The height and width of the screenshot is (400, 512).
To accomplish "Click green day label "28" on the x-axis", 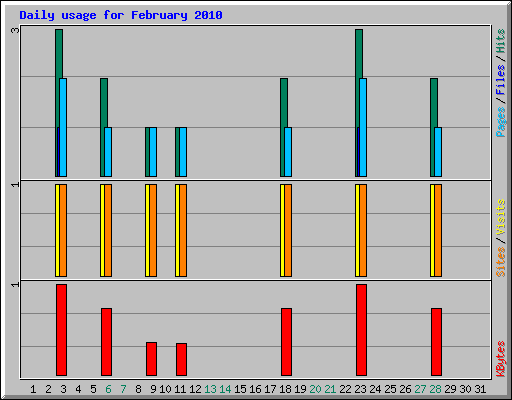I will click(435, 389).
